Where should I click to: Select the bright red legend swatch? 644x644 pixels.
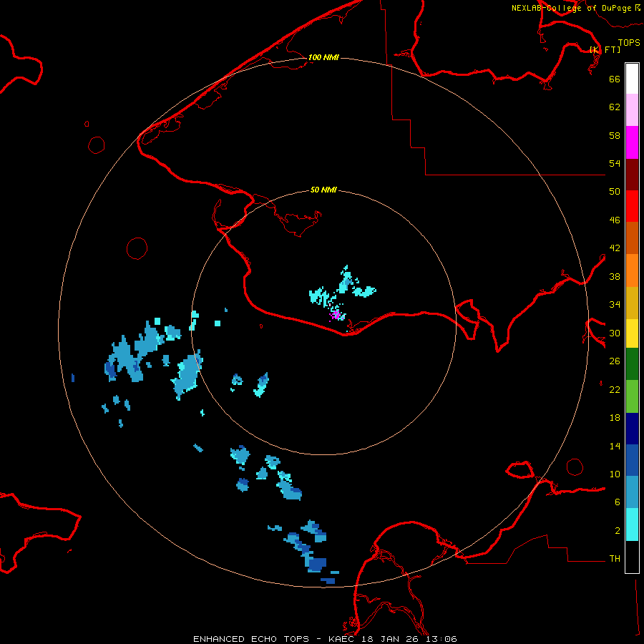coord(632,206)
